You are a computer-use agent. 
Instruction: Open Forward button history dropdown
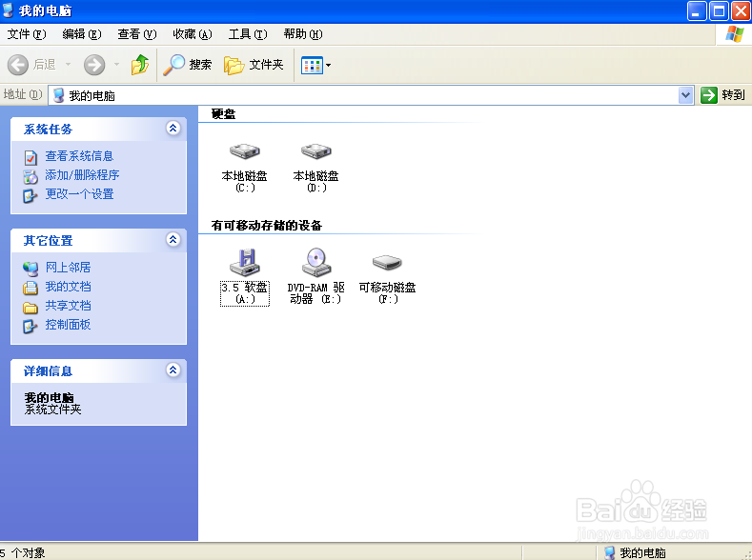(x=116, y=64)
